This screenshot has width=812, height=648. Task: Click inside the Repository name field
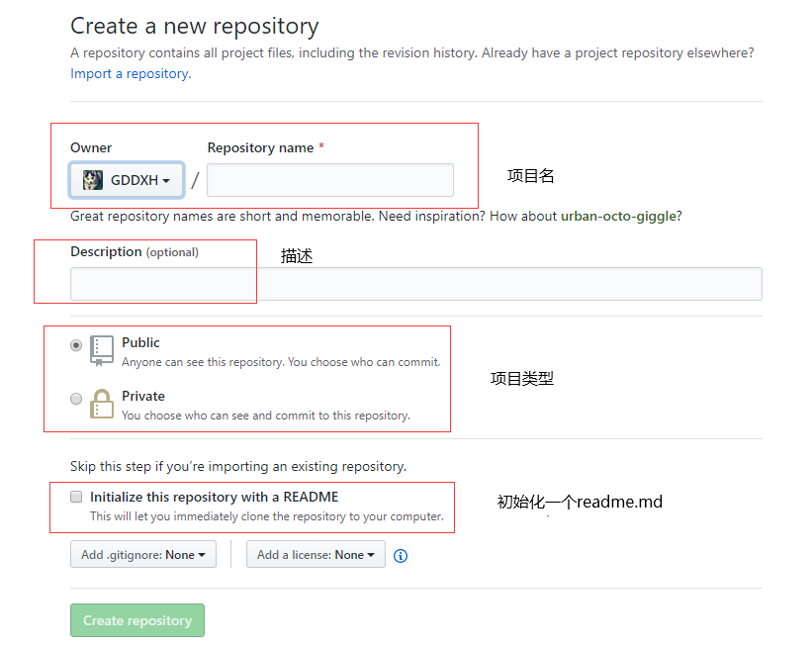coord(329,179)
